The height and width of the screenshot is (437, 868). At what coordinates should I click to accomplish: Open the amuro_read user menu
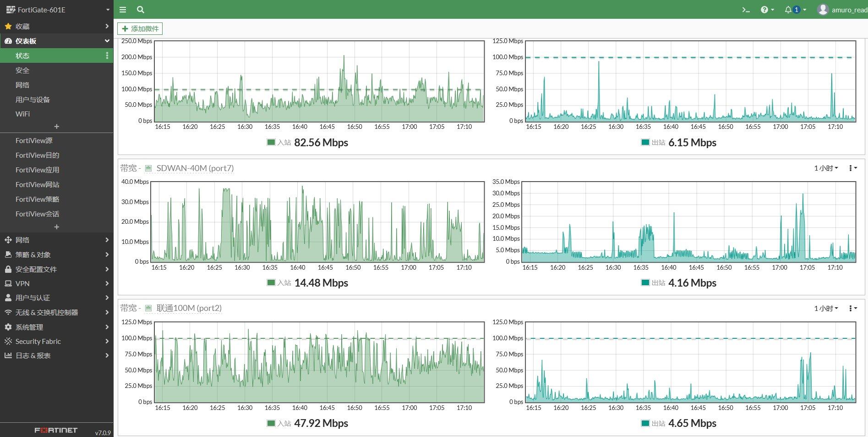(x=842, y=10)
